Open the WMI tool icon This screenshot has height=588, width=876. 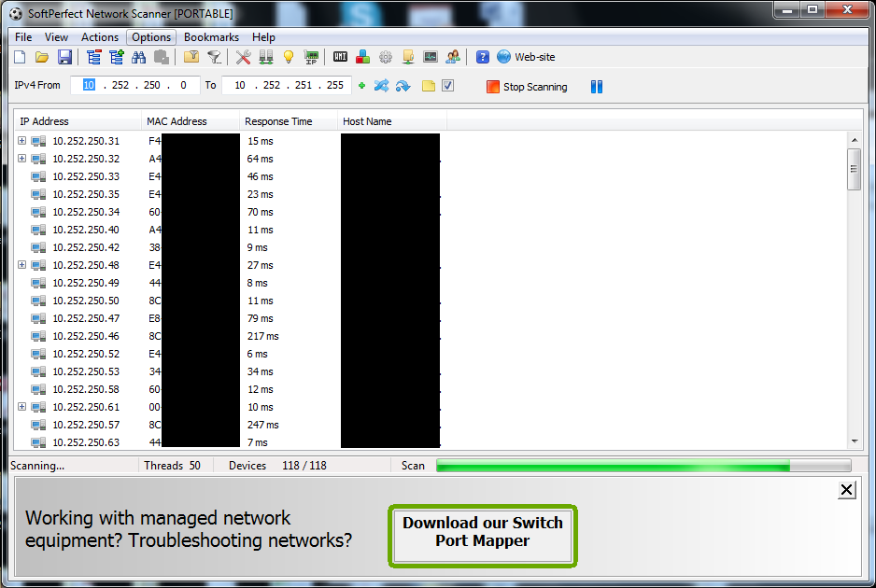(340, 57)
